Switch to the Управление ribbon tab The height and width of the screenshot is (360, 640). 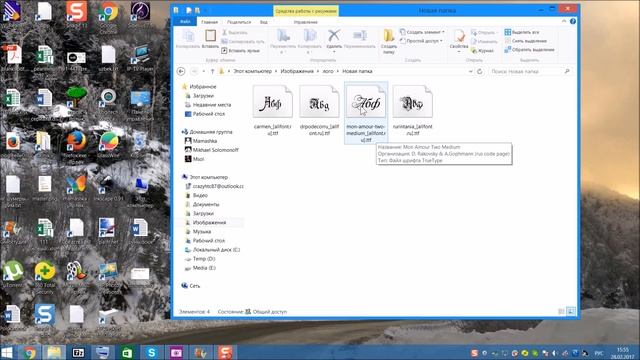[x=305, y=22]
